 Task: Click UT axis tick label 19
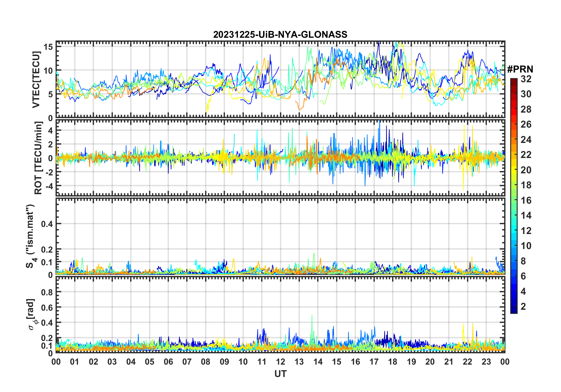[x=411, y=362]
